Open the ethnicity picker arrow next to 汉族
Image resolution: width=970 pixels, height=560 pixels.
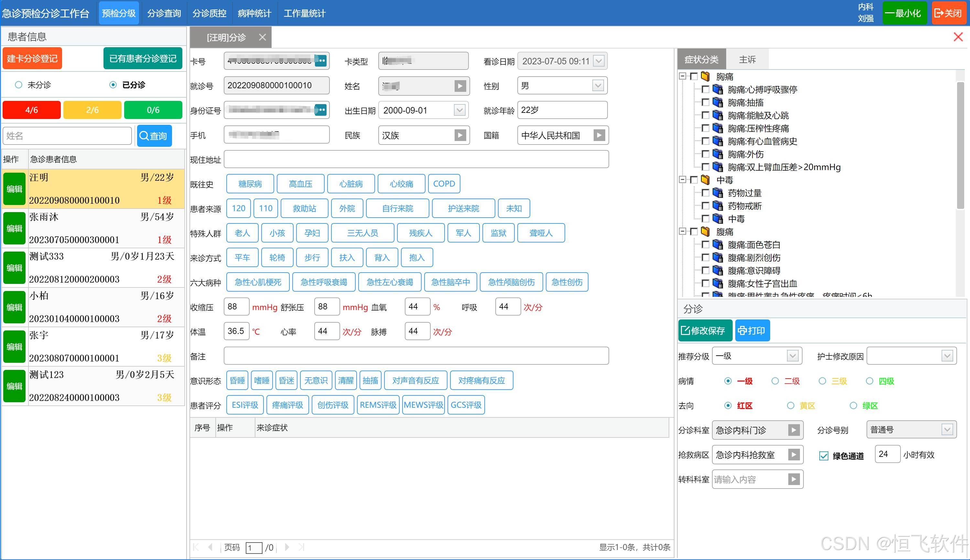pyautogui.click(x=460, y=135)
